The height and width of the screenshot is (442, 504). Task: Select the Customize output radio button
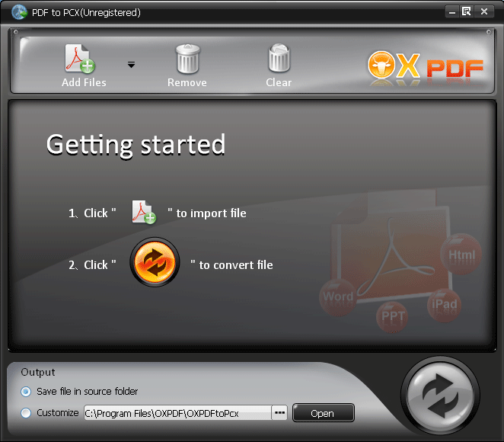(26, 413)
